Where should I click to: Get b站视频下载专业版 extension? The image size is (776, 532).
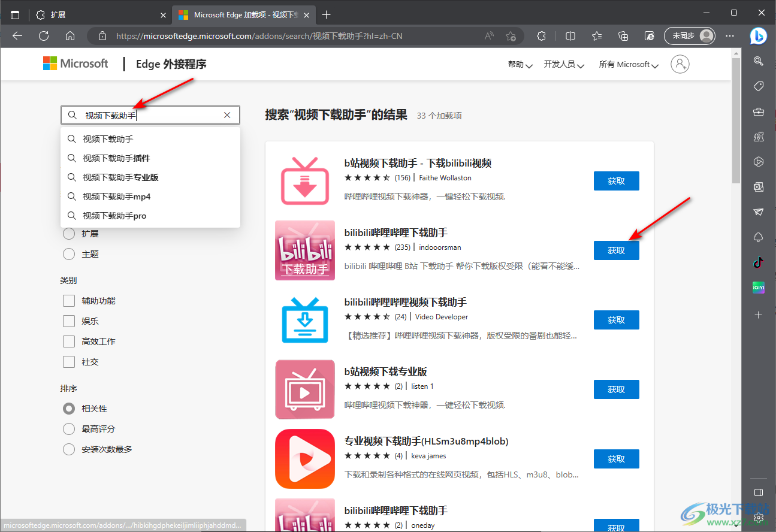click(x=616, y=389)
